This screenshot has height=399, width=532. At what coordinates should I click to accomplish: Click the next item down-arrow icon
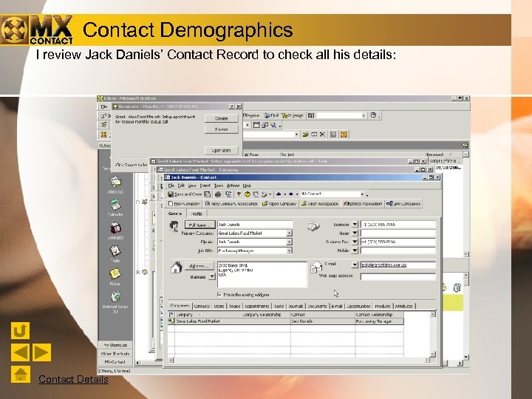click(x=291, y=194)
